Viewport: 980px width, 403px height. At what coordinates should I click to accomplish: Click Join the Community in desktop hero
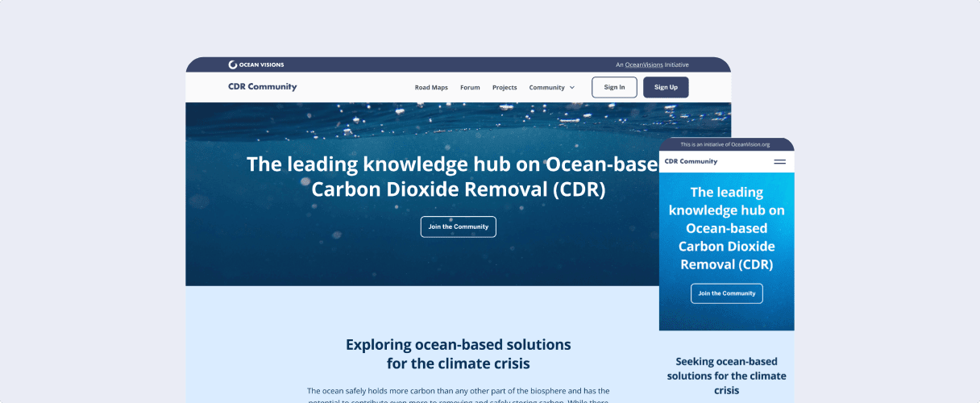[x=458, y=226]
